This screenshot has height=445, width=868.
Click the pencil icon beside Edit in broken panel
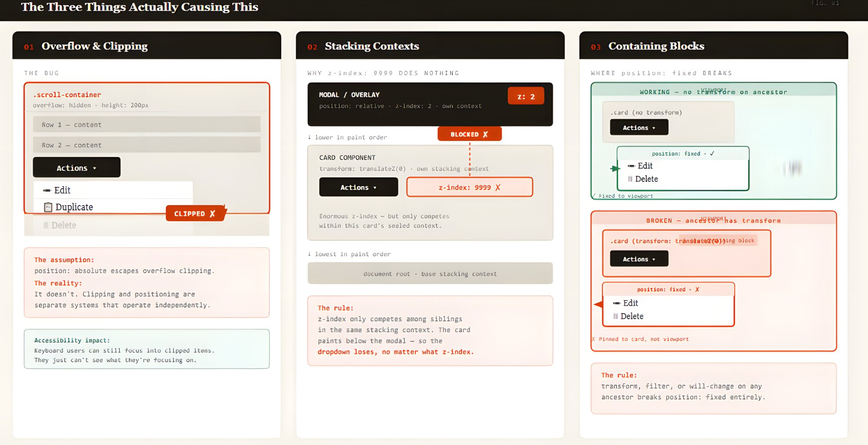616,303
